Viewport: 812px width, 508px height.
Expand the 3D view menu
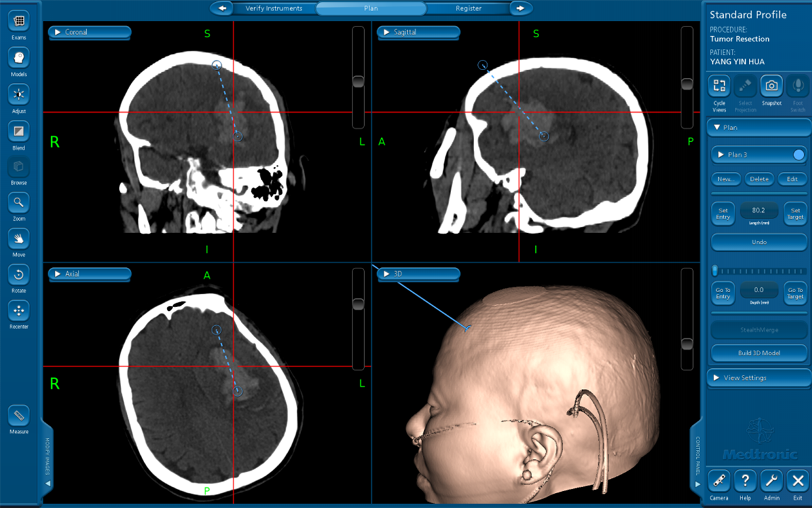[x=418, y=274]
